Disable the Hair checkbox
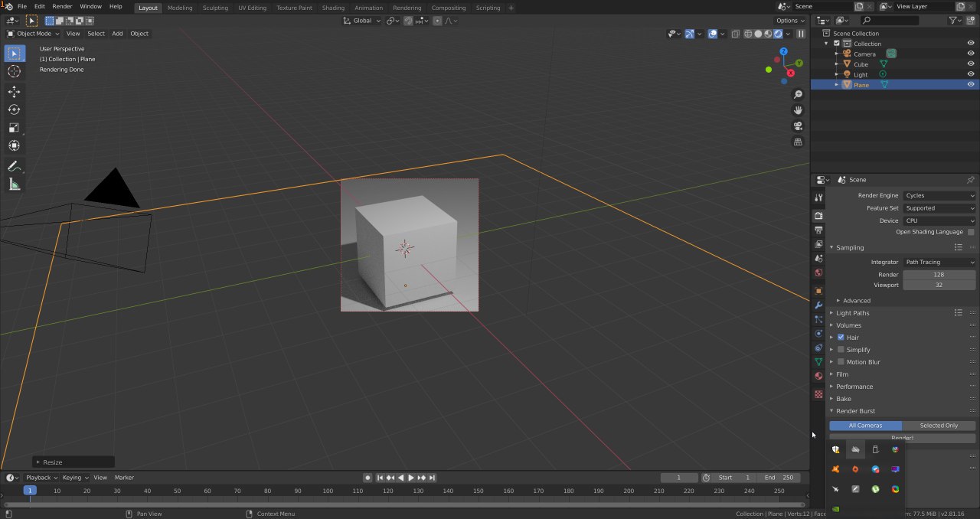The height and width of the screenshot is (519, 980). 841,338
